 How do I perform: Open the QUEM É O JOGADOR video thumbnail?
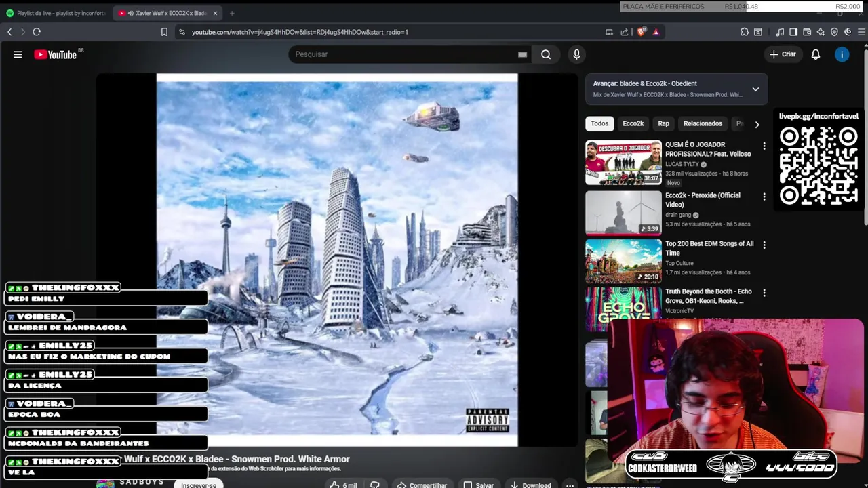pos(623,163)
